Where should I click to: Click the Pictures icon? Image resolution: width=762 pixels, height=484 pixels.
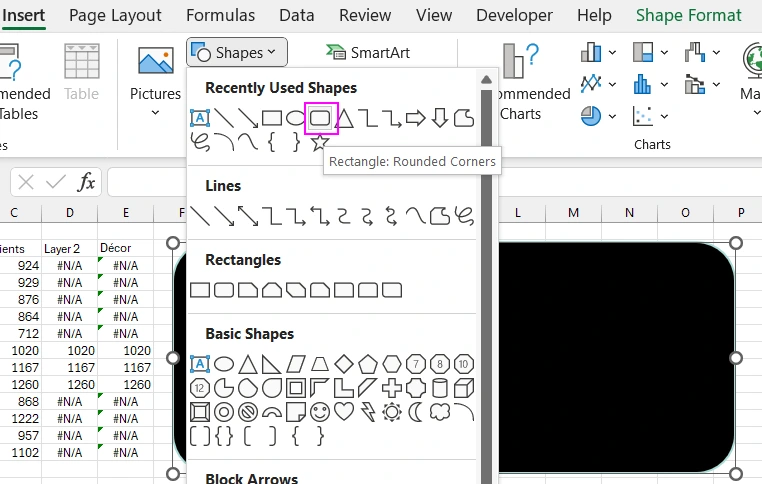click(156, 60)
